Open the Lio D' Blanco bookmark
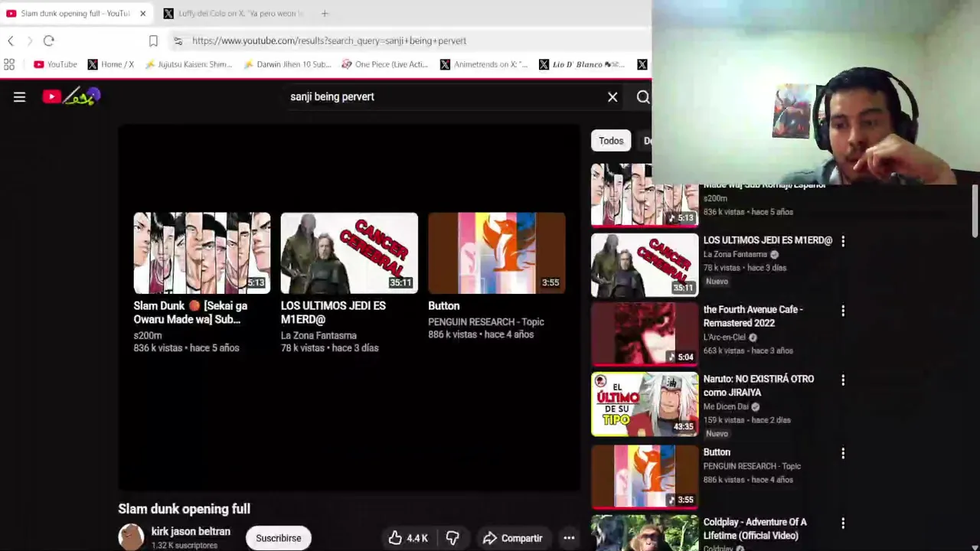 coord(582,64)
